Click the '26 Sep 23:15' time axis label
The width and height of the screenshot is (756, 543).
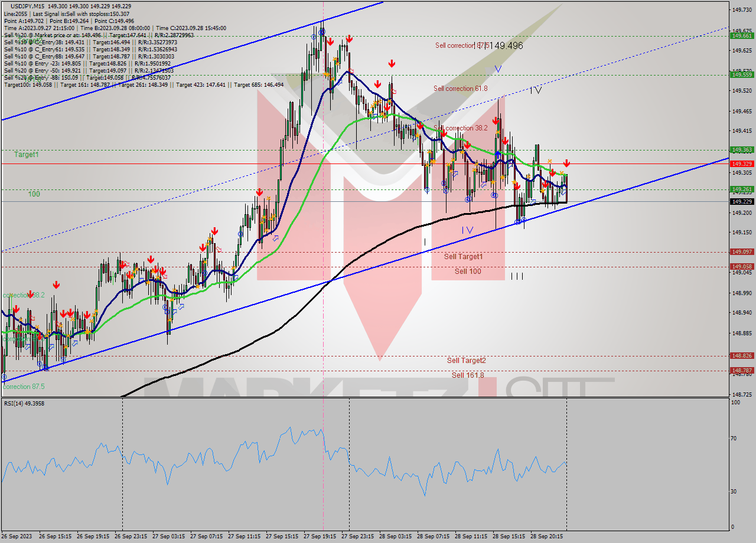click(132, 537)
